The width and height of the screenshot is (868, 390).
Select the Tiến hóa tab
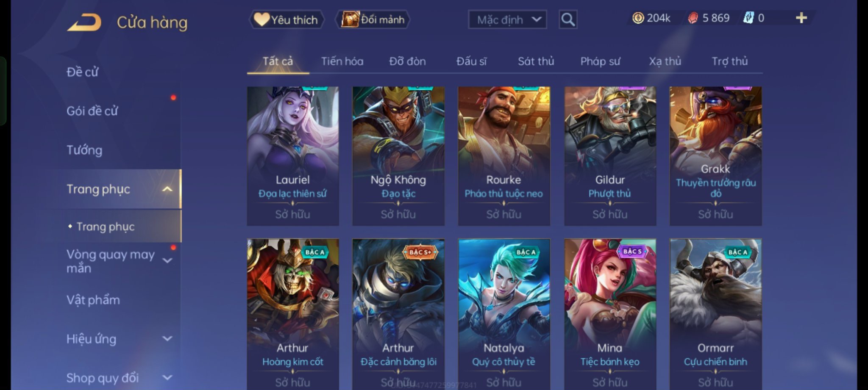(342, 61)
